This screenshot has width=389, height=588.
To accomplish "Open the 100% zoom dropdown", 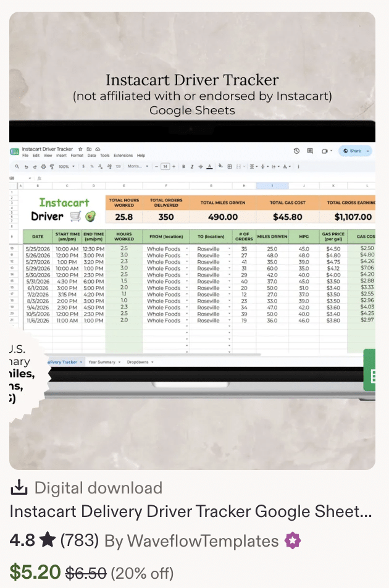I will (x=66, y=167).
